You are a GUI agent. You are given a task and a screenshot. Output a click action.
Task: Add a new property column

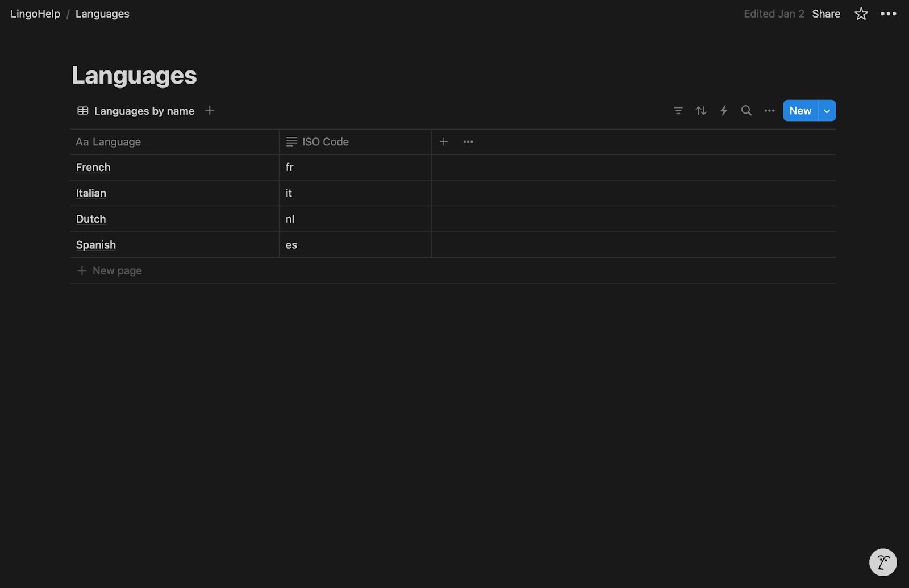click(x=444, y=142)
